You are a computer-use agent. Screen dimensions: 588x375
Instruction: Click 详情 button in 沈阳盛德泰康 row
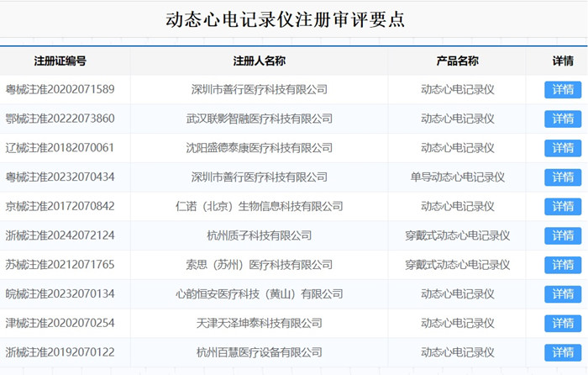pos(562,148)
